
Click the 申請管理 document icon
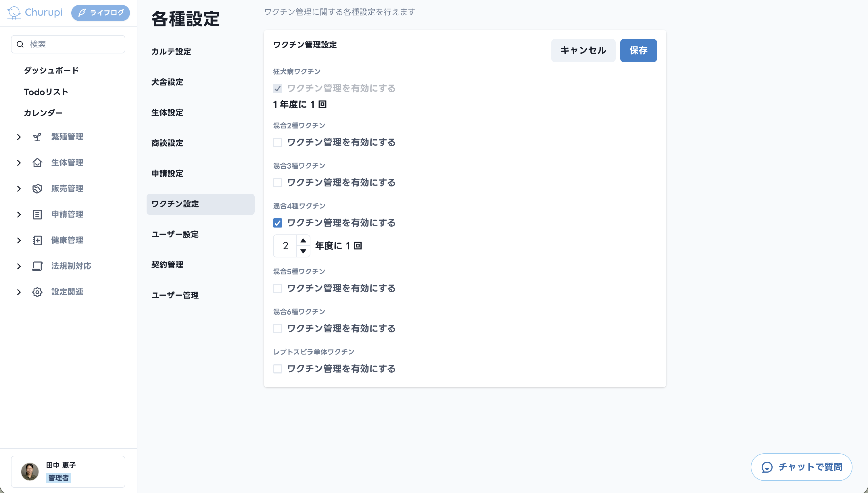tap(37, 214)
